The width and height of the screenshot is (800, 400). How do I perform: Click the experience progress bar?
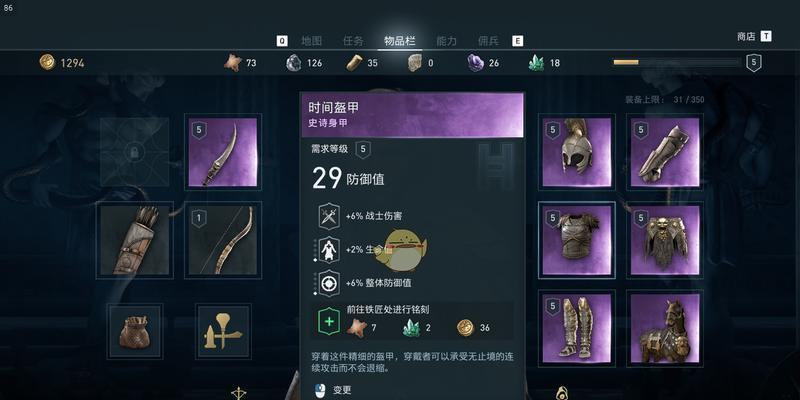tap(677, 62)
